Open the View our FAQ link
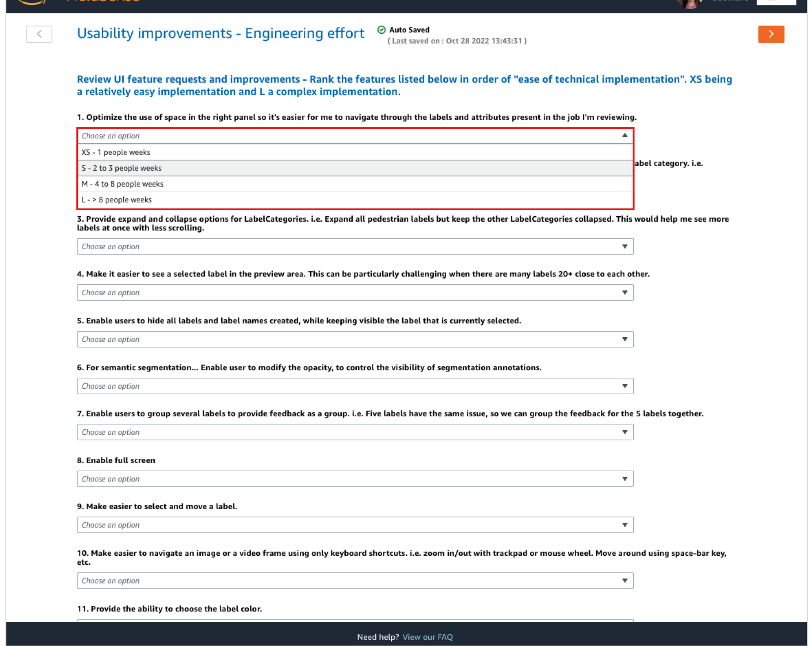The height and width of the screenshot is (646, 812). tap(427, 637)
